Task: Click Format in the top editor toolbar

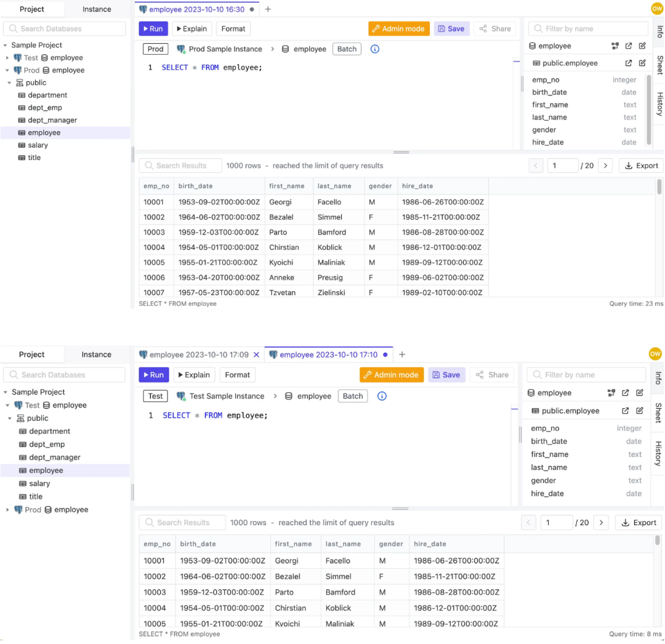Action: [x=233, y=29]
